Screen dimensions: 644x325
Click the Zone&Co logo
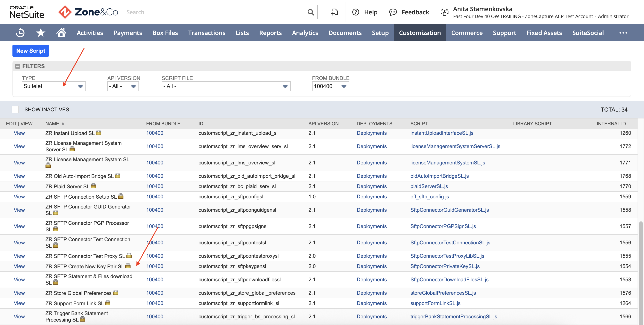[88, 12]
